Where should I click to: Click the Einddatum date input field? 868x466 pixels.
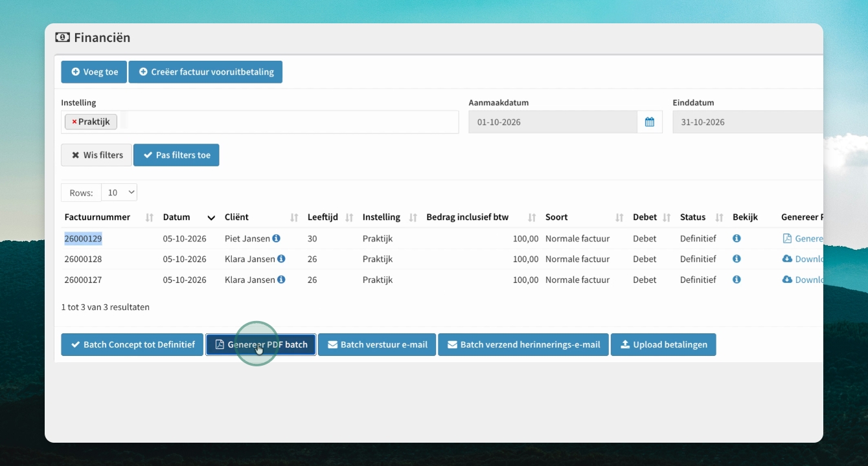[x=748, y=122]
